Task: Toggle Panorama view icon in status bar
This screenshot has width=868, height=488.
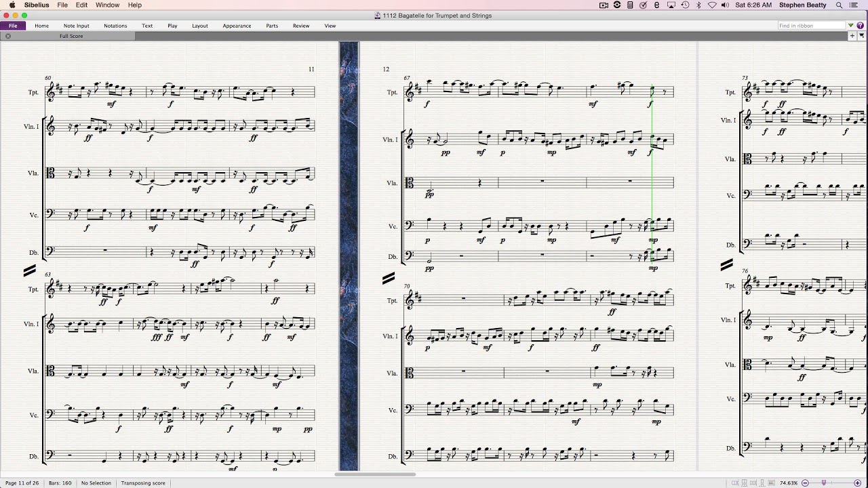Action: [772, 483]
